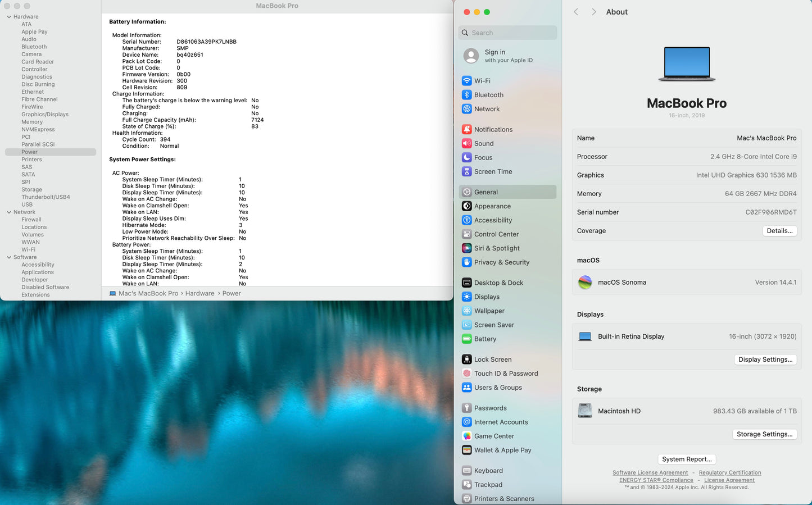Select the Trackpad settings icon
Screen dimensions: 812x505
466,485
